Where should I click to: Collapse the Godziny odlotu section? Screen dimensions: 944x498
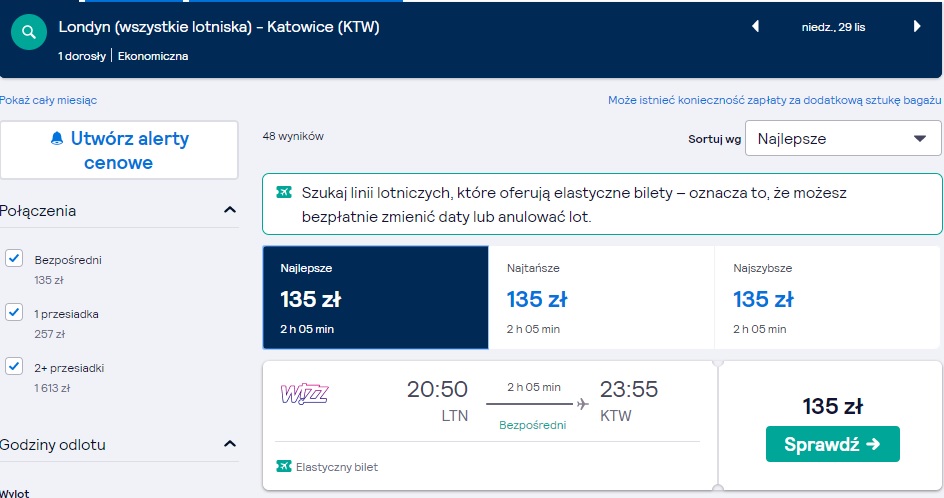[x=229, y=444]
